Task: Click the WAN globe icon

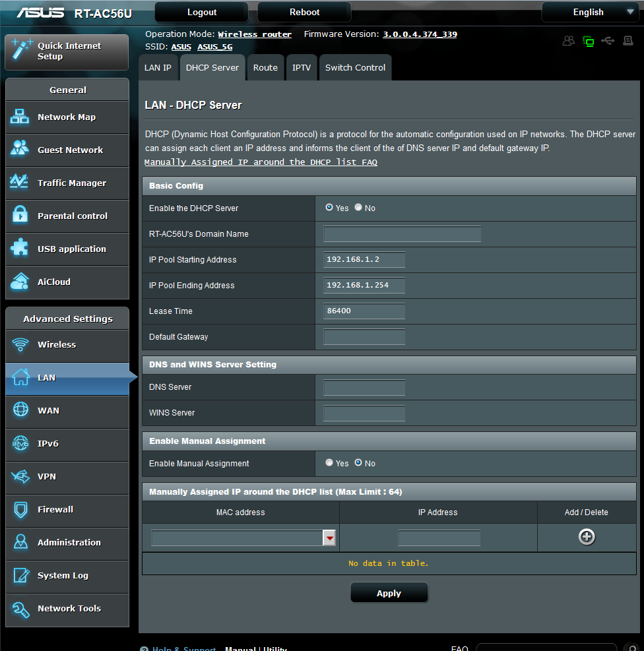Action: tap(20, 410)
